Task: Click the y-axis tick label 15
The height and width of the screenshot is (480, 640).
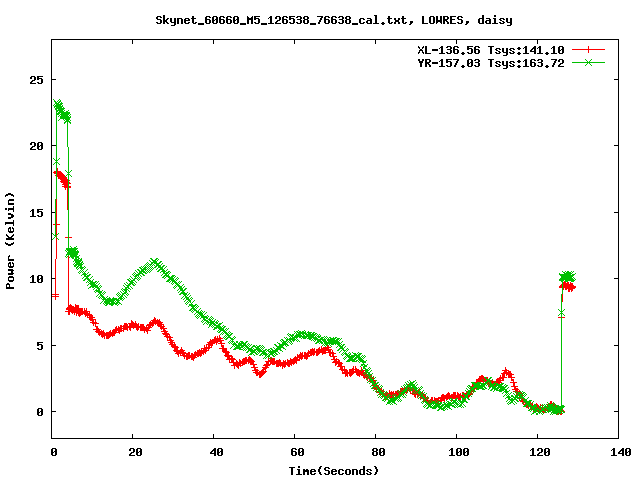Action: click(36, 213)
